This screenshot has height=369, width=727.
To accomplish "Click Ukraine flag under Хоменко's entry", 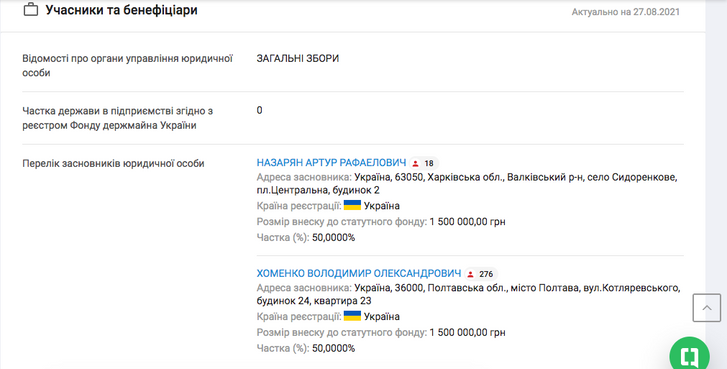I will (x=352, y=316).
